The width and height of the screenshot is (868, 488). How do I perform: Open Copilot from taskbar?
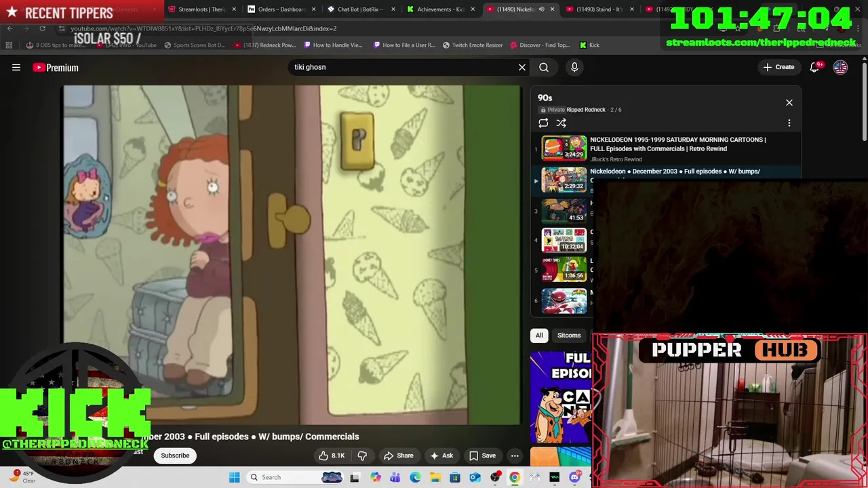376,477
